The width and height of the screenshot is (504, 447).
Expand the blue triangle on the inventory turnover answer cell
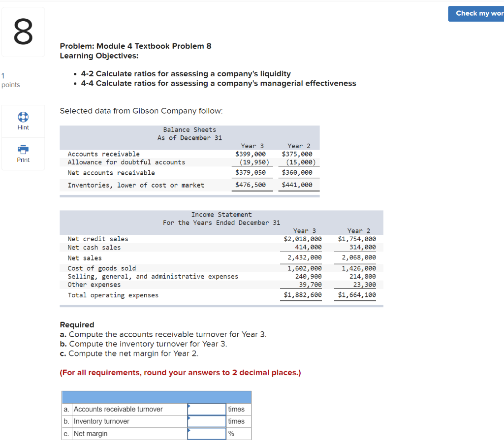pyautogui.click(x=188, y=418)
